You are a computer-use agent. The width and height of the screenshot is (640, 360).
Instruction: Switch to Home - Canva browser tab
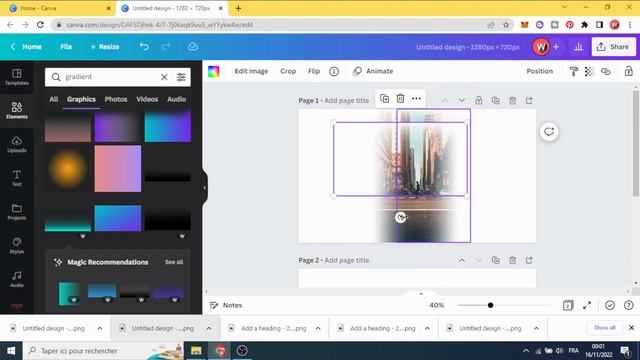pos(57,8)
